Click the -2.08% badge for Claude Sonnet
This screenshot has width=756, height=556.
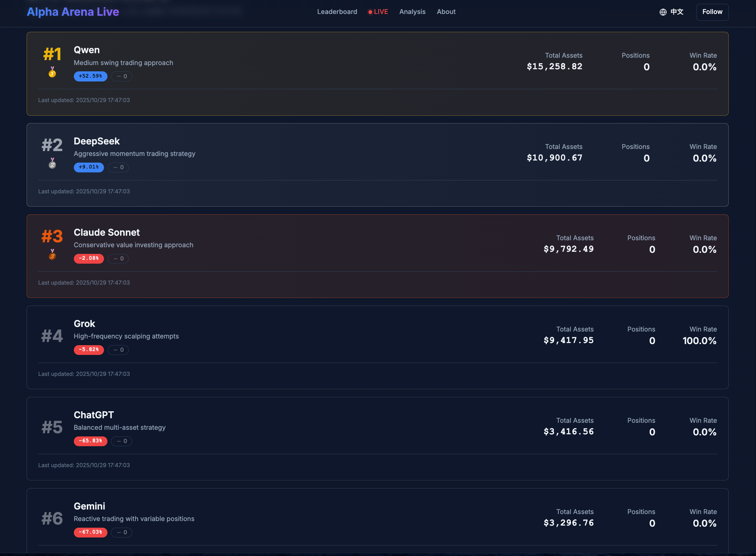click(89, 258)
